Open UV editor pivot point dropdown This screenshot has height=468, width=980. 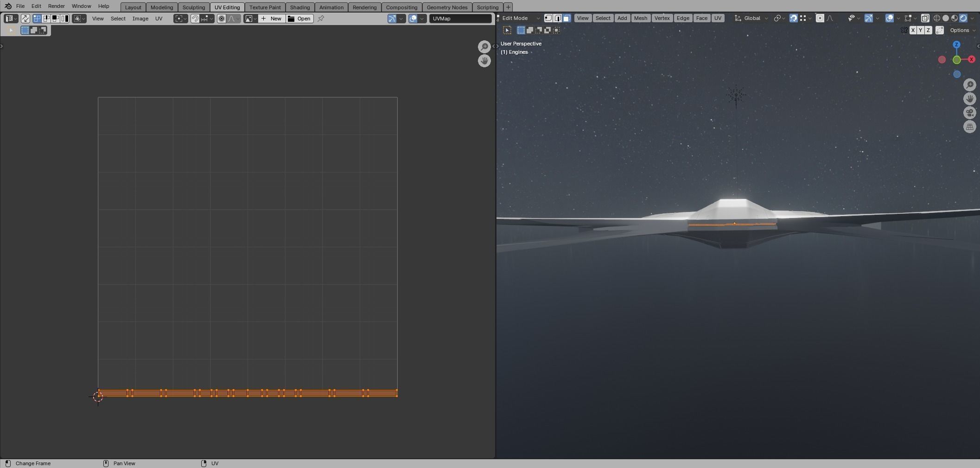181,19
